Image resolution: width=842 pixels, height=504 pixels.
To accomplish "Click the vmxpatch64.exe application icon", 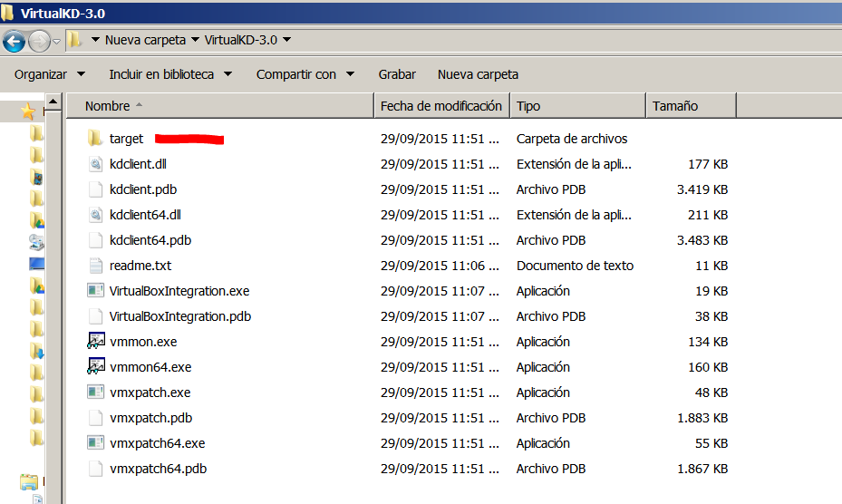I will 95,443.
